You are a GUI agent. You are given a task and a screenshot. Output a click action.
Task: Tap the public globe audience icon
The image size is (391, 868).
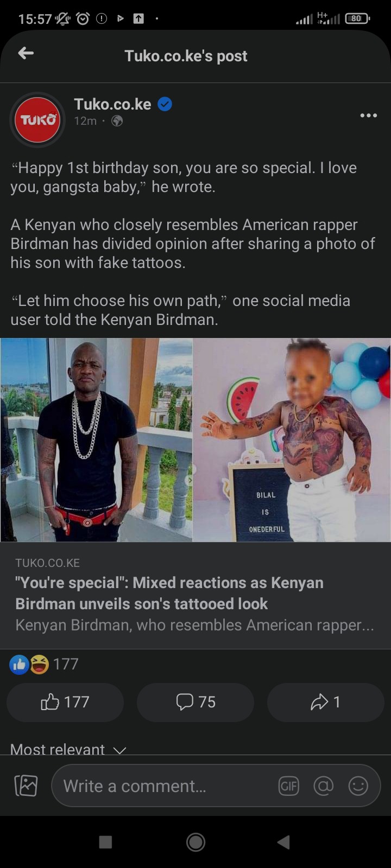coord(117,121)
